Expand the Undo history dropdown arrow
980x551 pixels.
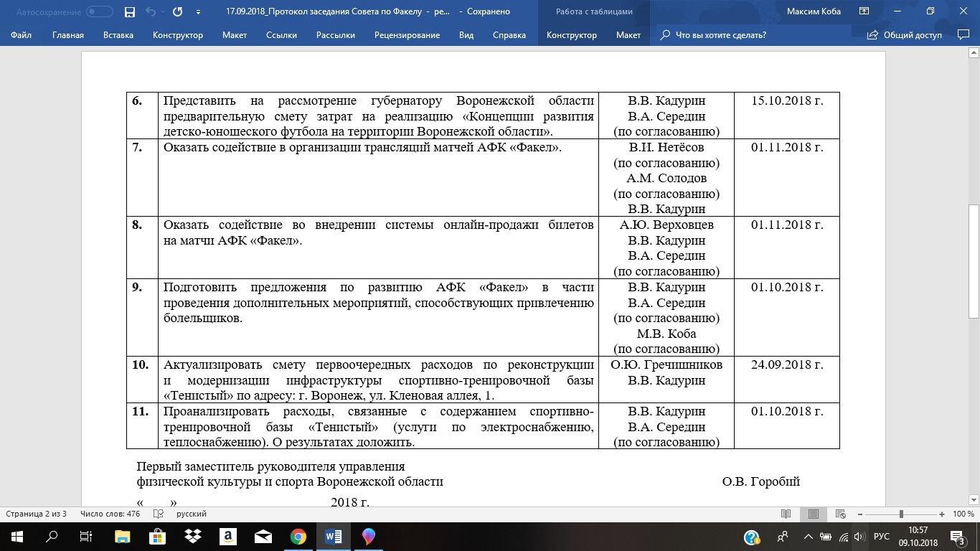pos(162,12)
